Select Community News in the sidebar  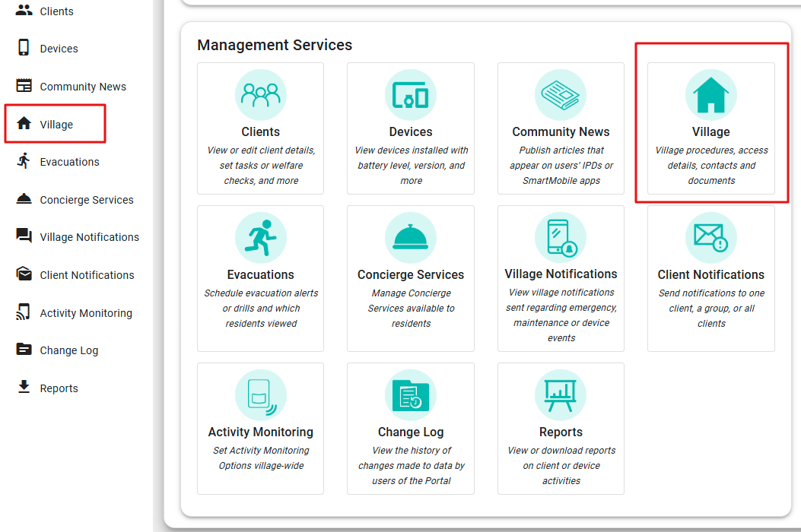click(x=83, y=87)
